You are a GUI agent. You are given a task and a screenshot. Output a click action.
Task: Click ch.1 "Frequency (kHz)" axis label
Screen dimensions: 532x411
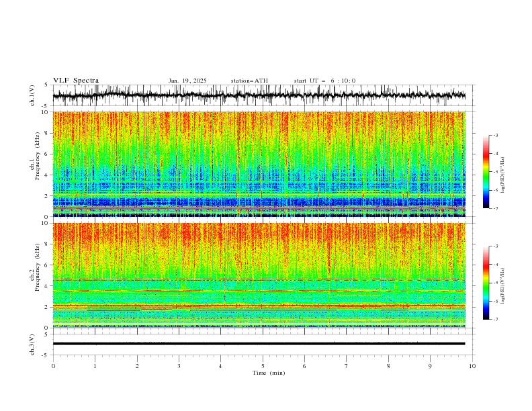pyautogui.click(x=38, y=156)
